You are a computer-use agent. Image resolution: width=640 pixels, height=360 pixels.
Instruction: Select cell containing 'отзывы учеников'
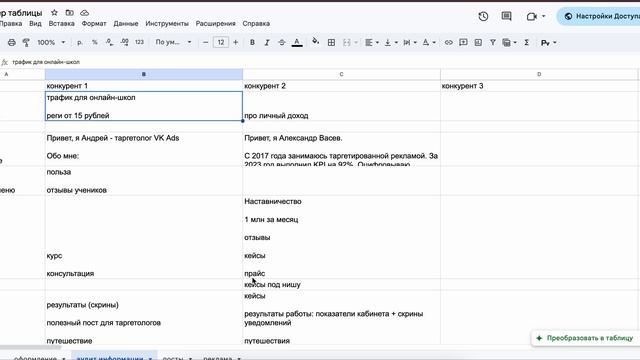click(x=144, y=181)
